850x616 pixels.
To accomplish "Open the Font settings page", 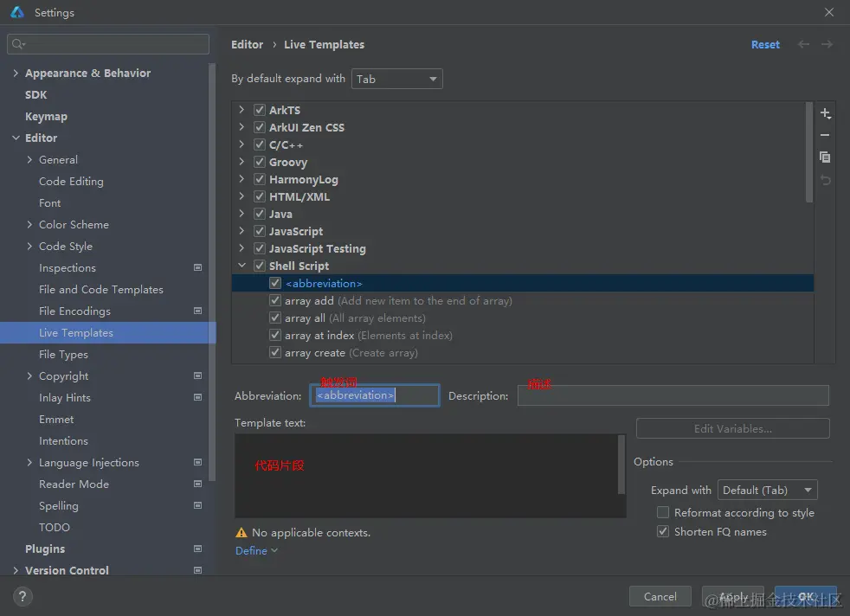I will 50,203.
